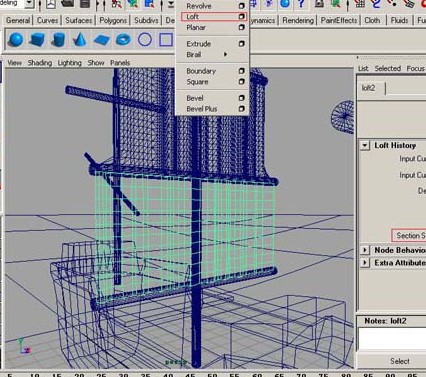Open the viewport Shading menu
The image size is (426, 377).
pyautogui.click(x=40, y=63)
